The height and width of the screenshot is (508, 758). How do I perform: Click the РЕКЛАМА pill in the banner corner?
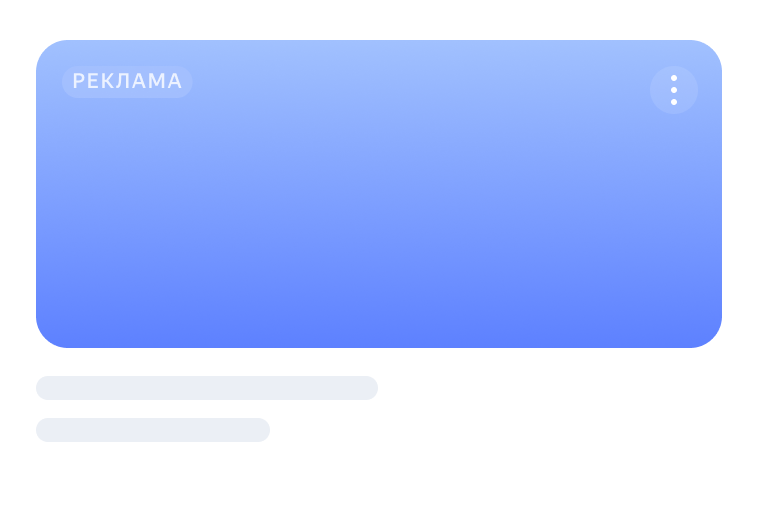127,82
